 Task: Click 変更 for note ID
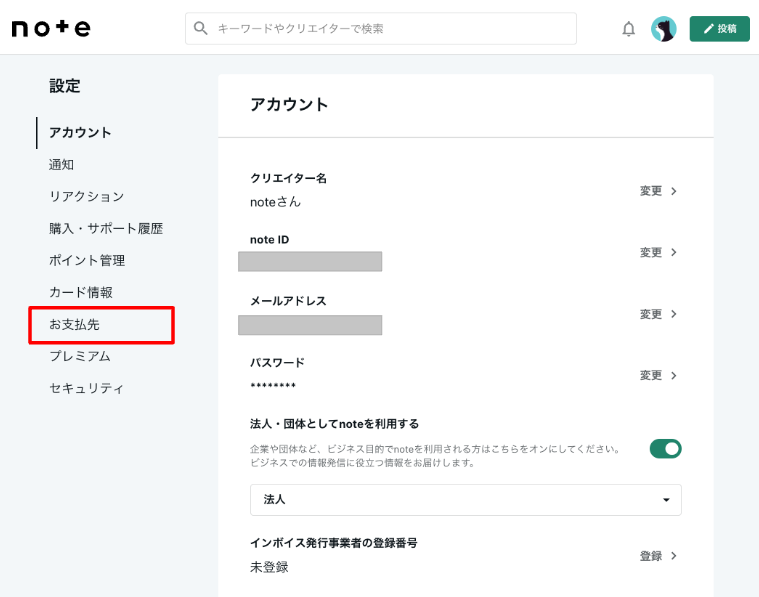[651, 252]
